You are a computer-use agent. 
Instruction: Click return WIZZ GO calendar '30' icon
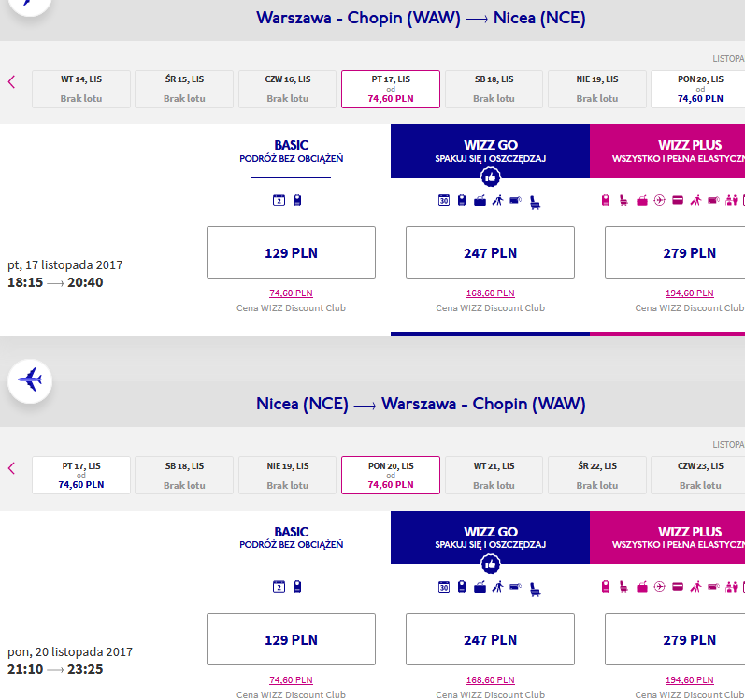tap(444, 587)
